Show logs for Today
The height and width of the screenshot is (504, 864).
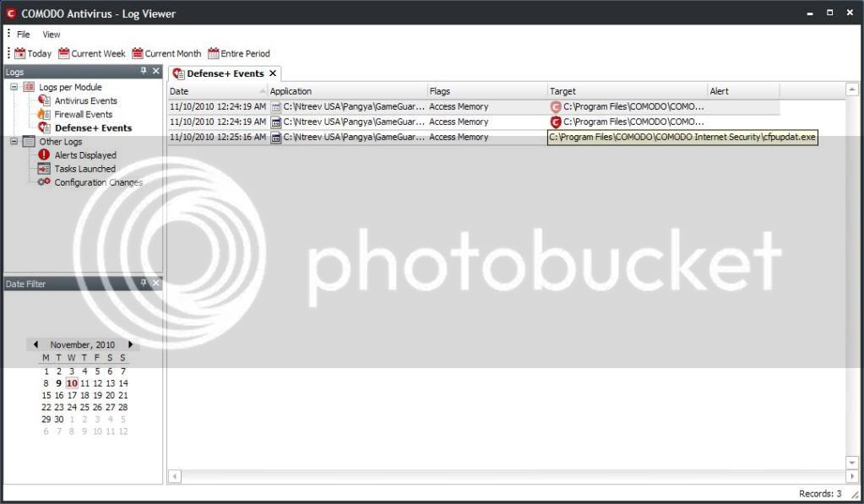point(33,53)
